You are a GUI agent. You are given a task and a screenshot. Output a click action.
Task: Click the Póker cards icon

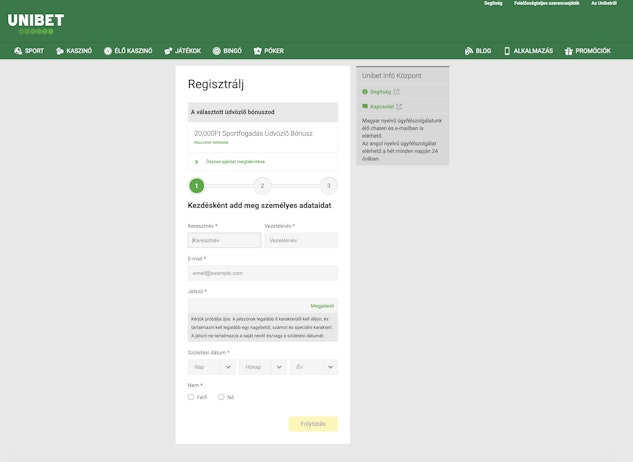(x=257, y=50)
